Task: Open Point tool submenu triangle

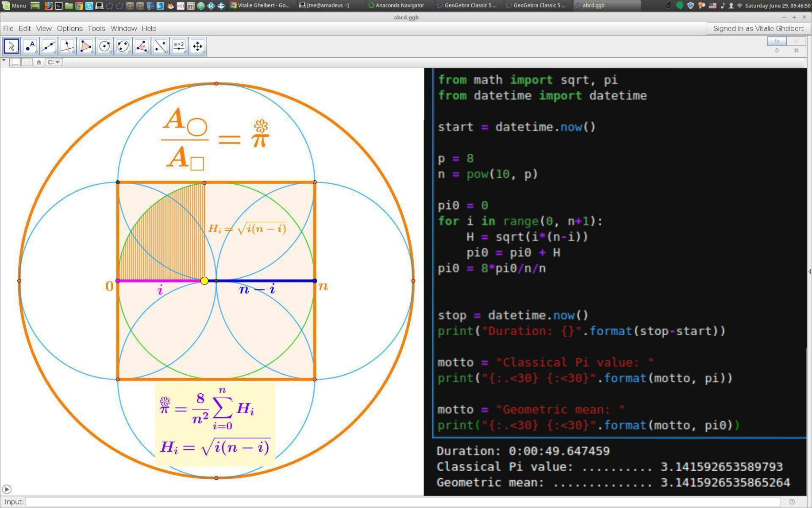Action: 36,52
